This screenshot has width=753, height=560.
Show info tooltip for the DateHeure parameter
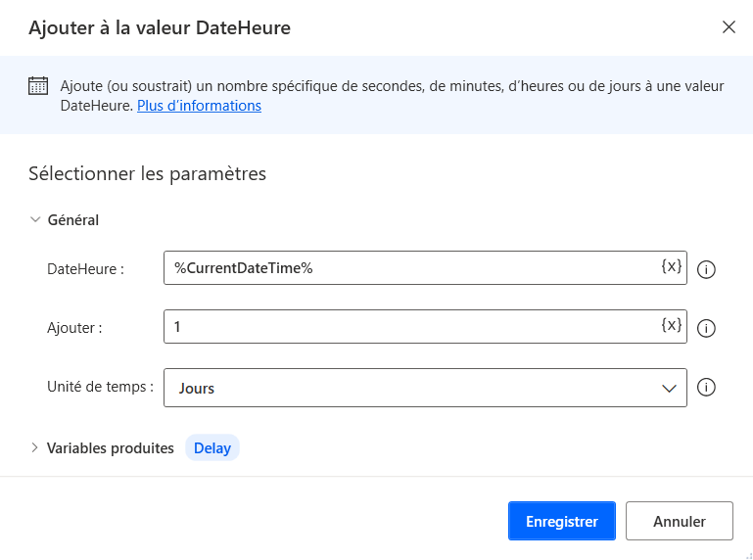pyautogui.click(x=707, y=269)
